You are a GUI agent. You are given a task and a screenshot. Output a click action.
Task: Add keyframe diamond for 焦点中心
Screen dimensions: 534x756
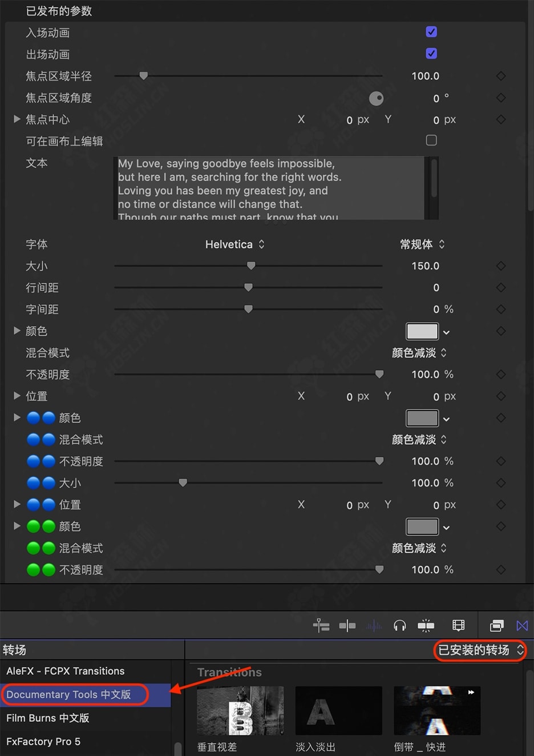tap(501, 119)
